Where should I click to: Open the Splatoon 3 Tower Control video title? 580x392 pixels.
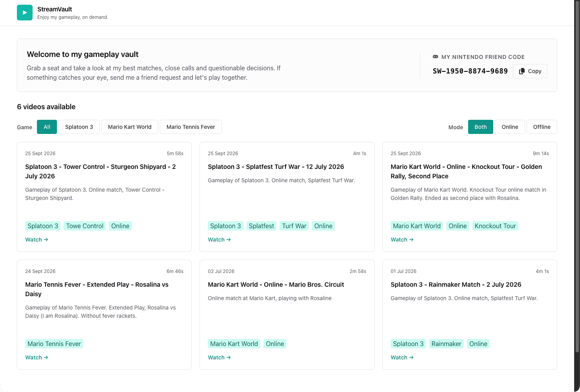101,171
